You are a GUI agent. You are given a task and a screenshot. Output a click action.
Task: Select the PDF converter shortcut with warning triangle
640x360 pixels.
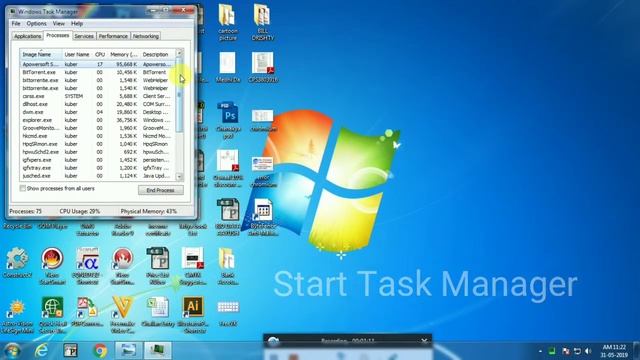87,307
